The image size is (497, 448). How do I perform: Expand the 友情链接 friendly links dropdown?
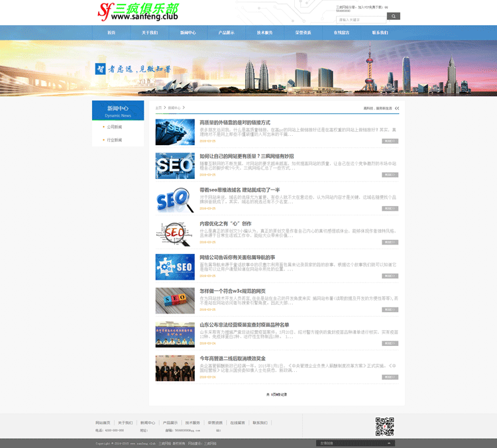tap(355, 443)
